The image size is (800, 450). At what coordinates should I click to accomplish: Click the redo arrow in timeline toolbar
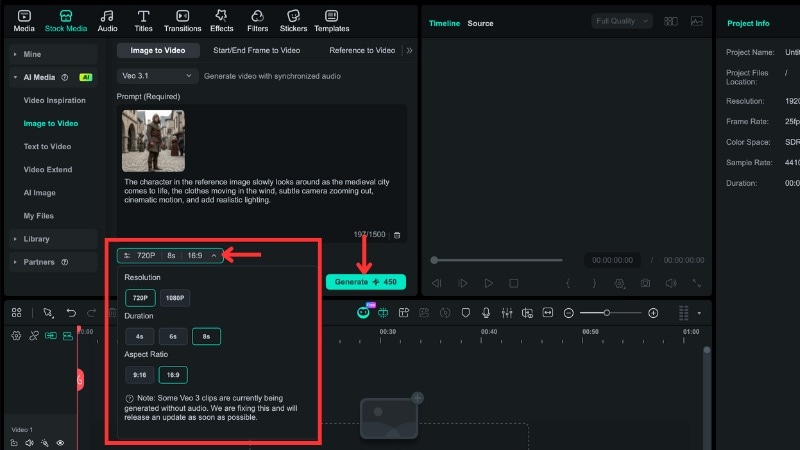tap(91, 313)
